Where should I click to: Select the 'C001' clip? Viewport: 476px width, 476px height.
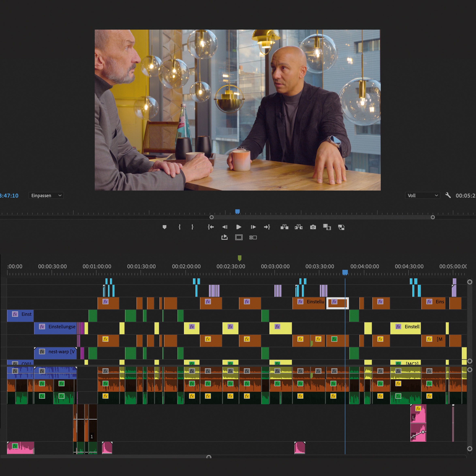pos(20,362)
